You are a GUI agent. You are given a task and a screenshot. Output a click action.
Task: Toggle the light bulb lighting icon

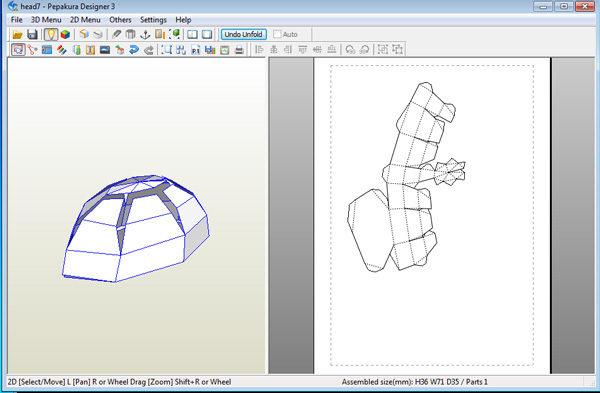tap(51, 34)
